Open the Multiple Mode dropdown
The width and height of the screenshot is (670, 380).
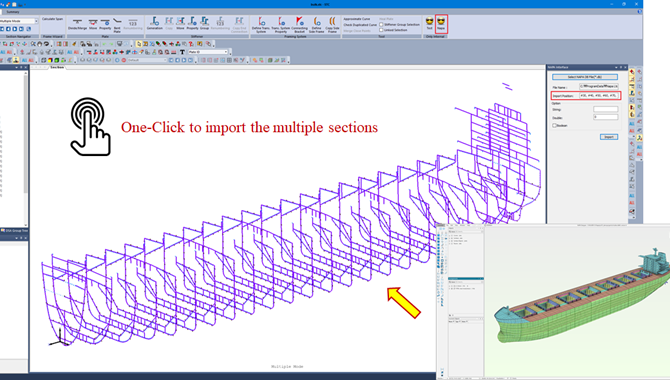(x=19, y=21)
